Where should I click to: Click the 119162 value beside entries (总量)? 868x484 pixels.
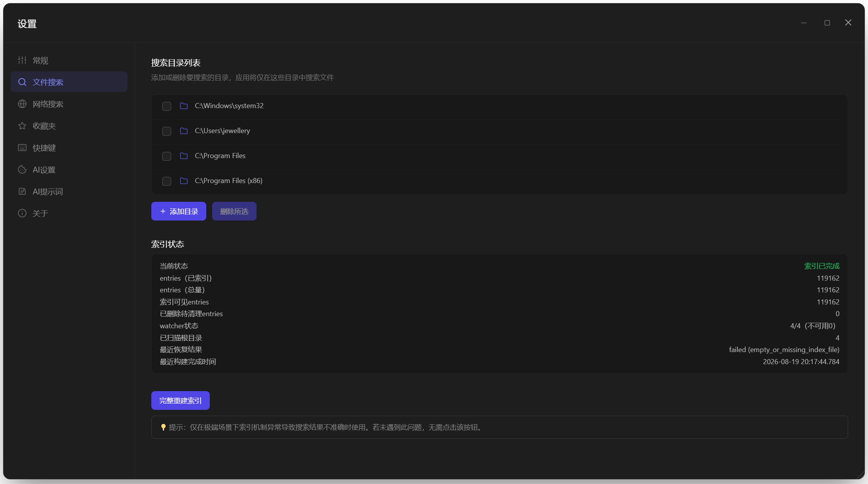point(828,290)
